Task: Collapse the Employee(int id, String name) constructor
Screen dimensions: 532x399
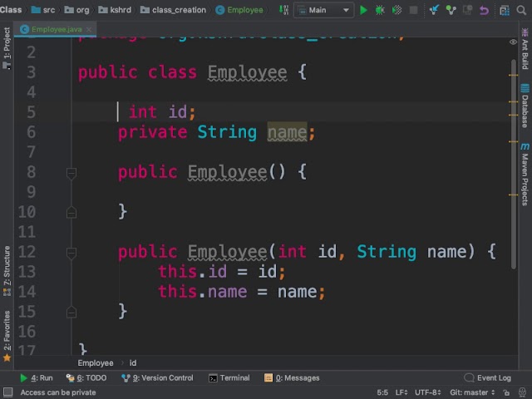Action: click(x=71, y=253)
